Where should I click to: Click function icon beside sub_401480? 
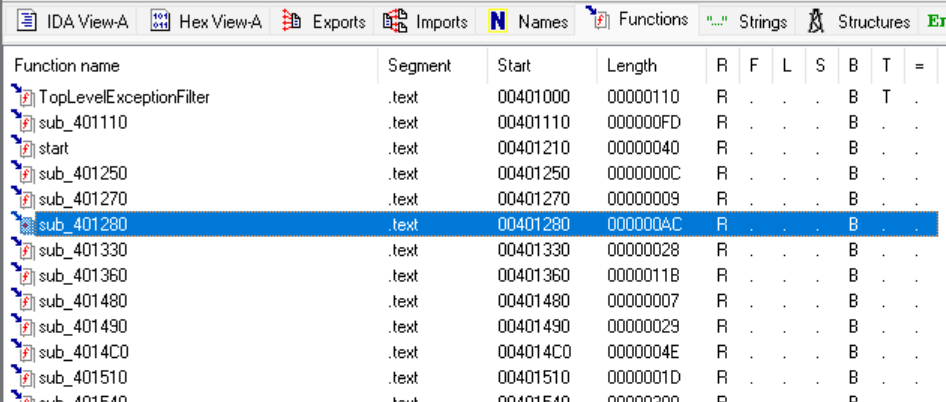(x=23, y=299)
